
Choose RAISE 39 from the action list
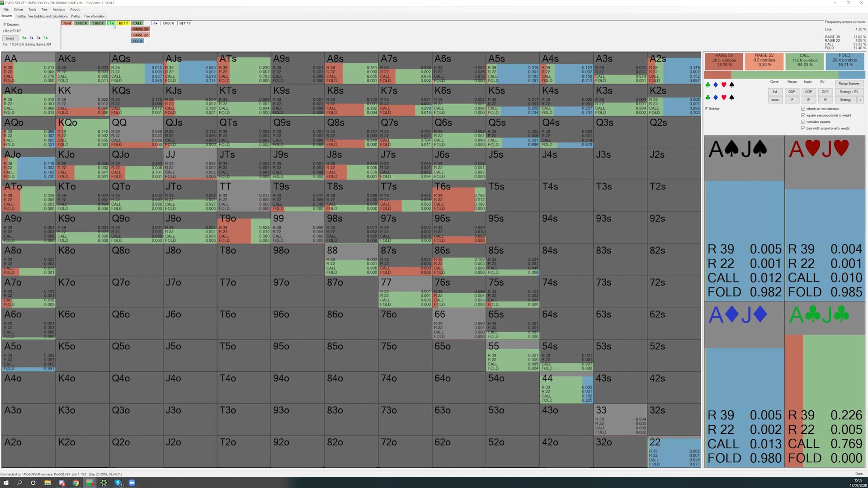pos(140,29)
